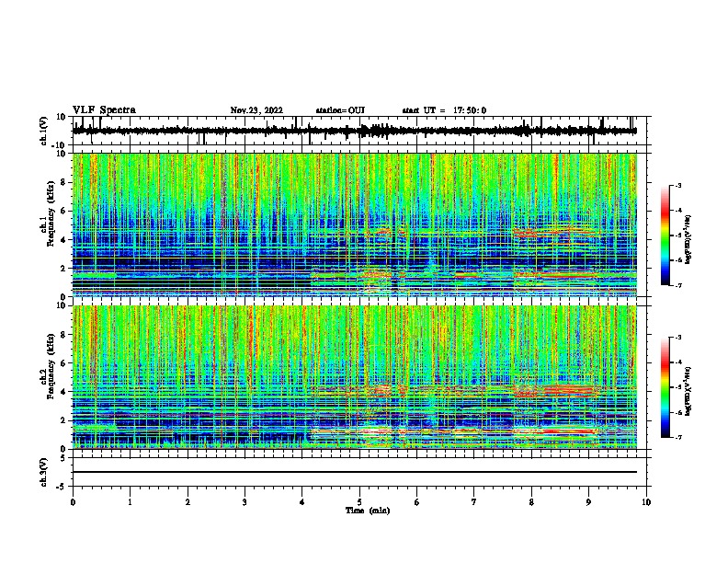Select the "Time (min)" axis label
The height and width of the screenshot is (563, 728).
368,511
